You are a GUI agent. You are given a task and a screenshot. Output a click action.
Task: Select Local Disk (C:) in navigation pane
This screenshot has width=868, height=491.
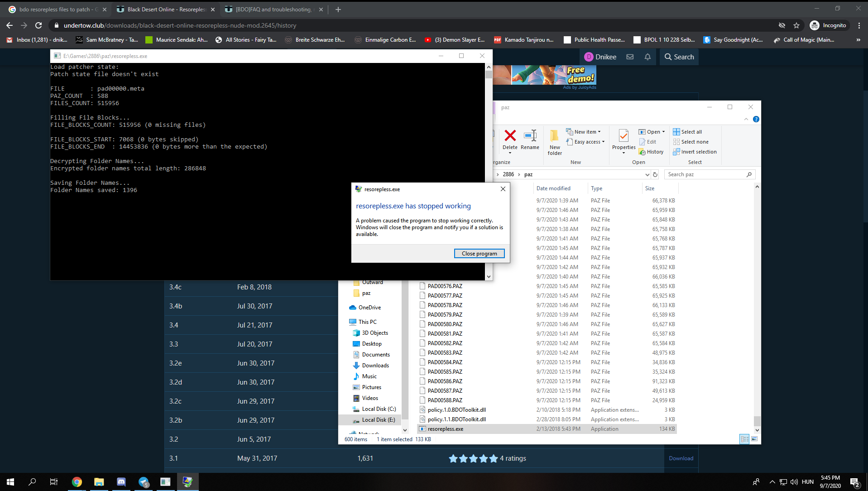pos(379,409)
